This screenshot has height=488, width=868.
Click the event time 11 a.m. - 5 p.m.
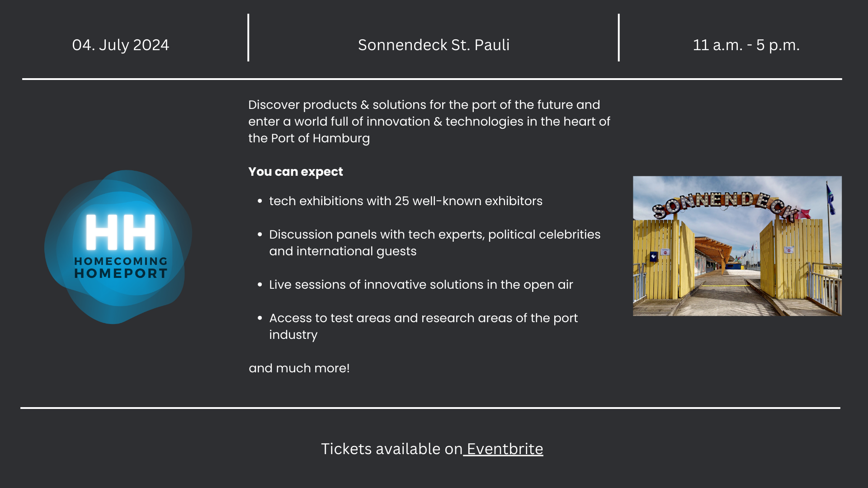tap(746, 45)
